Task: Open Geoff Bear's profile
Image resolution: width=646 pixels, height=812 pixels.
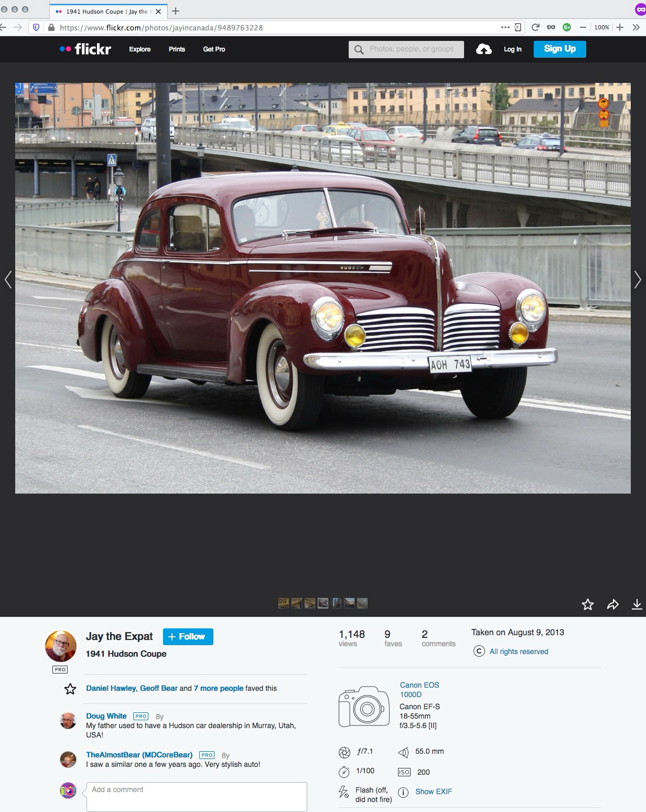Action: [158, 688]
